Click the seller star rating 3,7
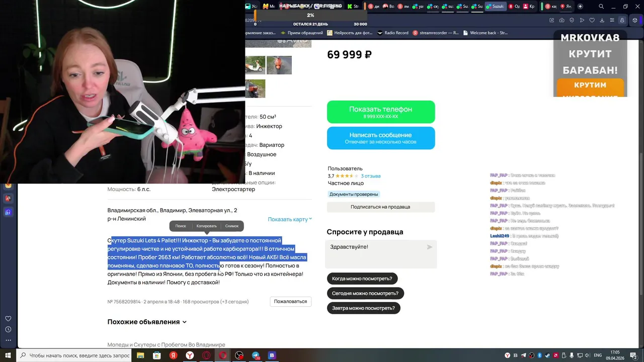The width and height of the screenshot is (644, 362). [x=343, y=176]
